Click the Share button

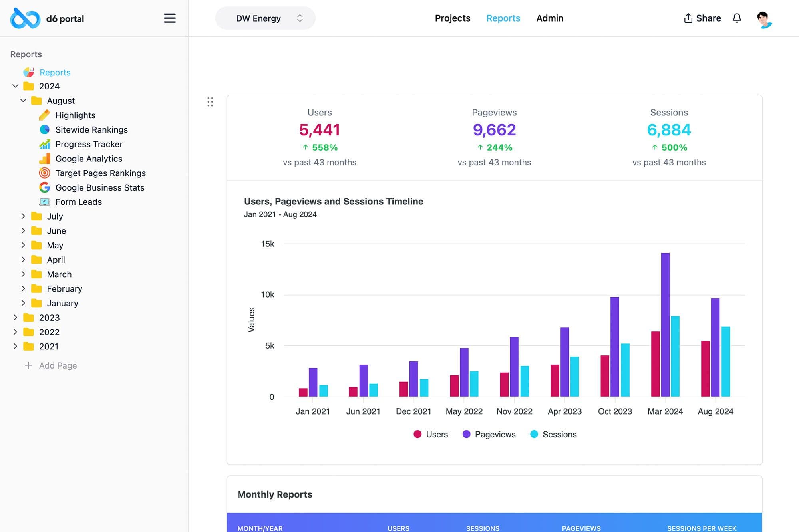[702, 18]
